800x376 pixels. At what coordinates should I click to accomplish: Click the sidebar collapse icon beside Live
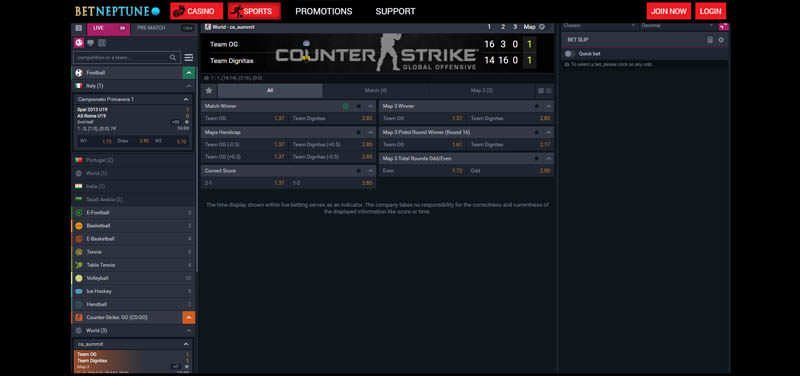point(79,28)
